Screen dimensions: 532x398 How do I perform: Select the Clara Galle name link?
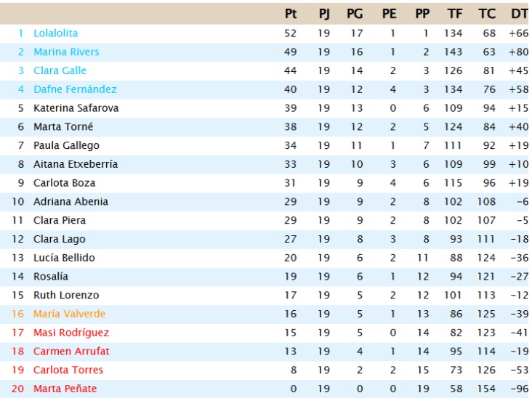pos(60,70)
